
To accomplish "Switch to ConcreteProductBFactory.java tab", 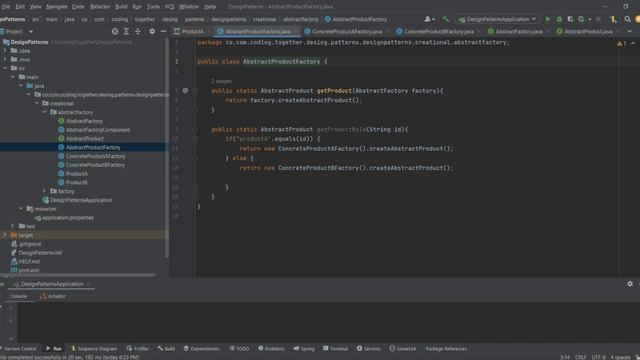I will [438, 31].
